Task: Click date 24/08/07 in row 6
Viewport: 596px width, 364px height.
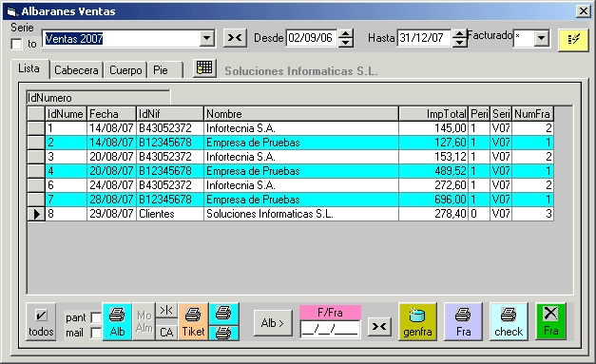Action: tap(111, 185)
